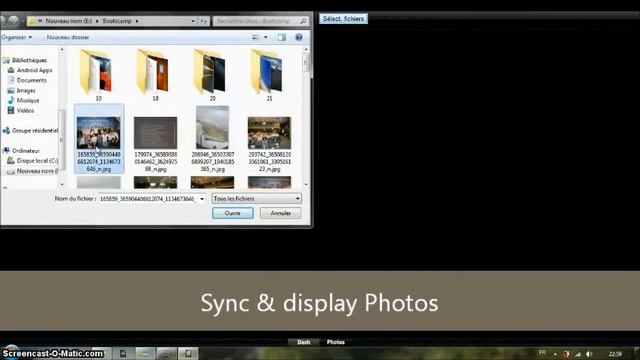Open the file name history dropdown arrow
This screenshot has width=640, height=360.
coord(202,199)
